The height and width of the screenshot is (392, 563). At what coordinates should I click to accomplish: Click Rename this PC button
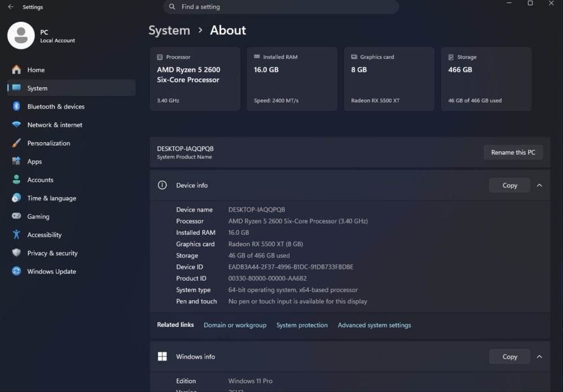coord(513,152)
